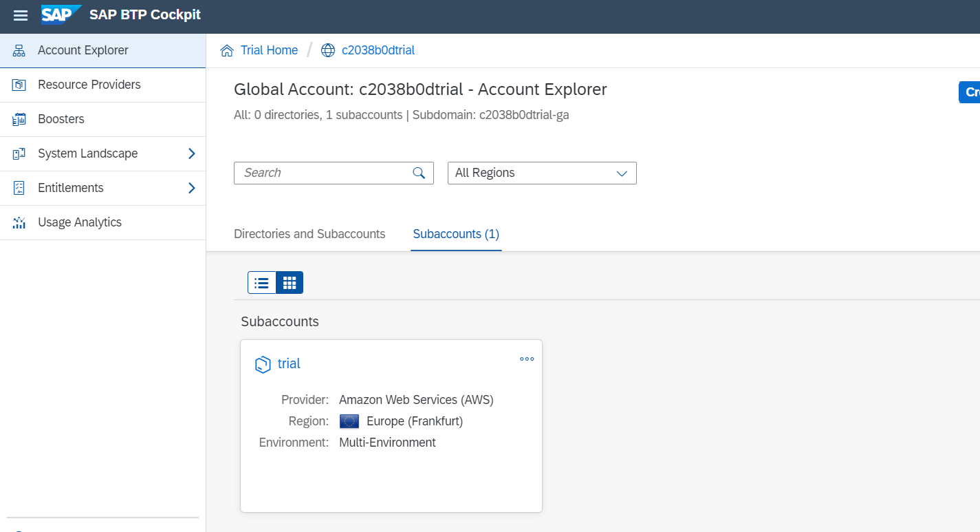Open Trial Home breadcrumb link

[x=269, y=50]
